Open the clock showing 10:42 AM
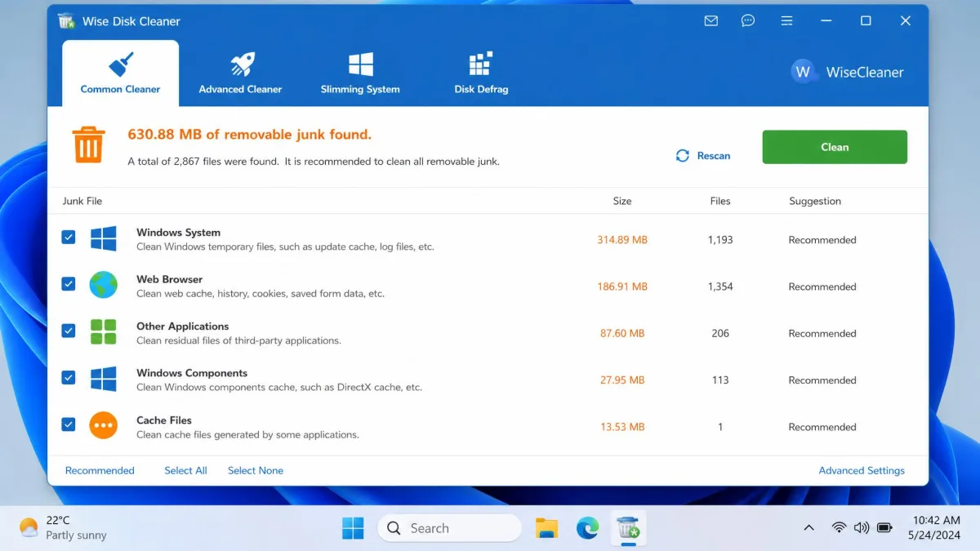Image resolution: width=980 pixels, height=551 pixels. [x=935, y=528]
